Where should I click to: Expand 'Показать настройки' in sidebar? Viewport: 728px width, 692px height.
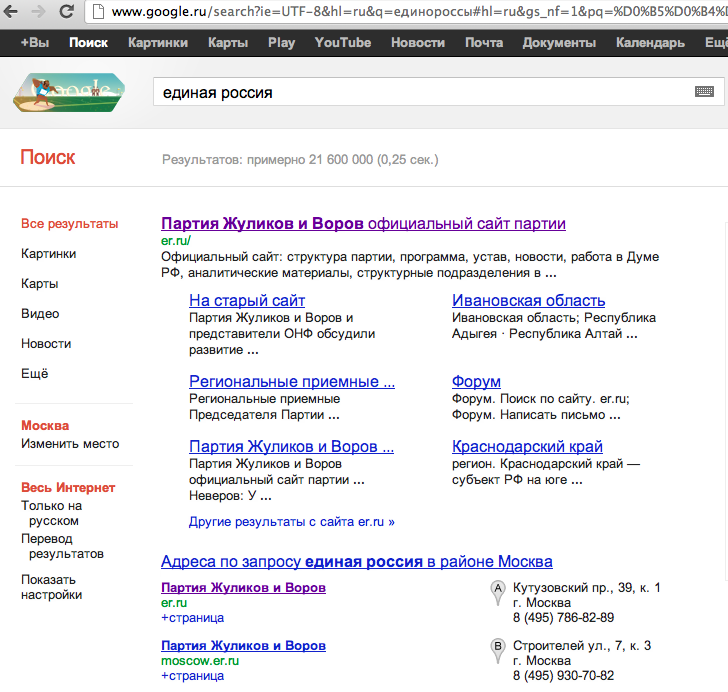[x=52, y=587]
